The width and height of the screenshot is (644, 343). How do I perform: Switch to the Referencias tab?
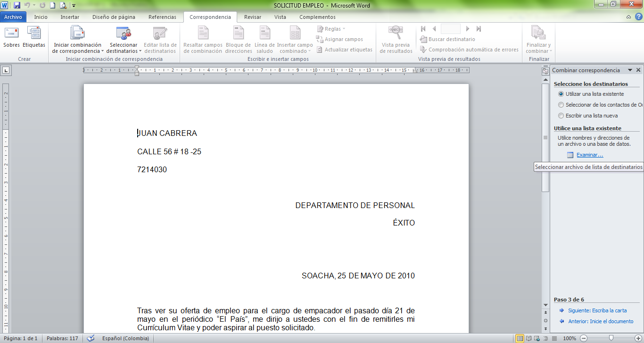pyautogui.click(x=162, y=17)
